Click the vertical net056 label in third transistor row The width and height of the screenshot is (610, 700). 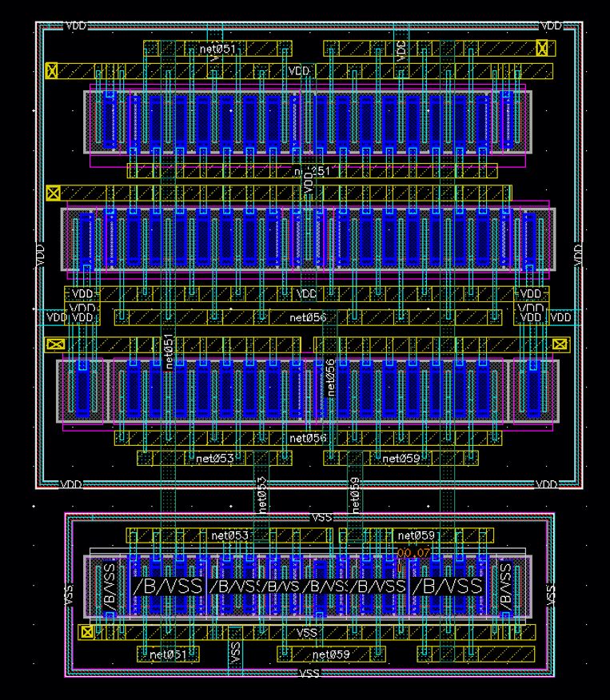click(330, 377)
